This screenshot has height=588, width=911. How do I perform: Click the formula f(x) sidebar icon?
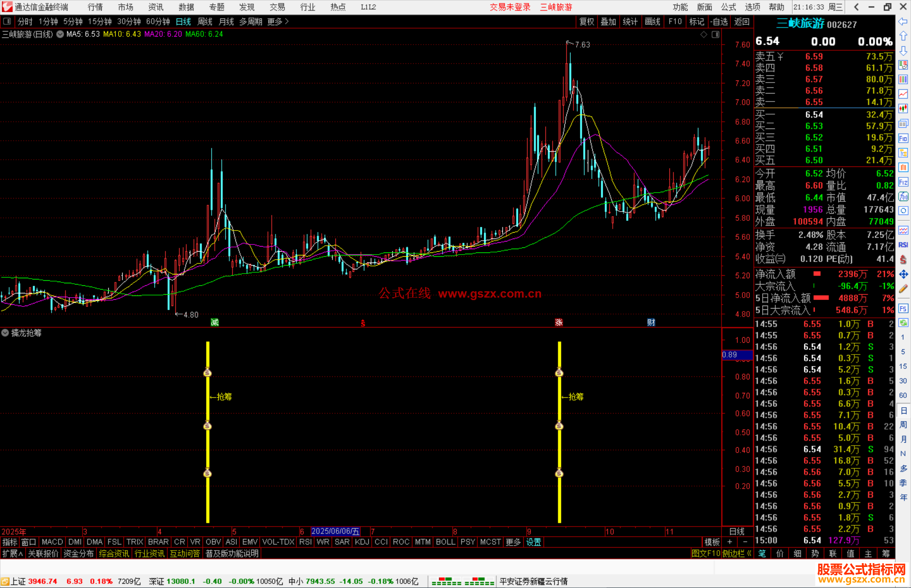pos(903,196)
